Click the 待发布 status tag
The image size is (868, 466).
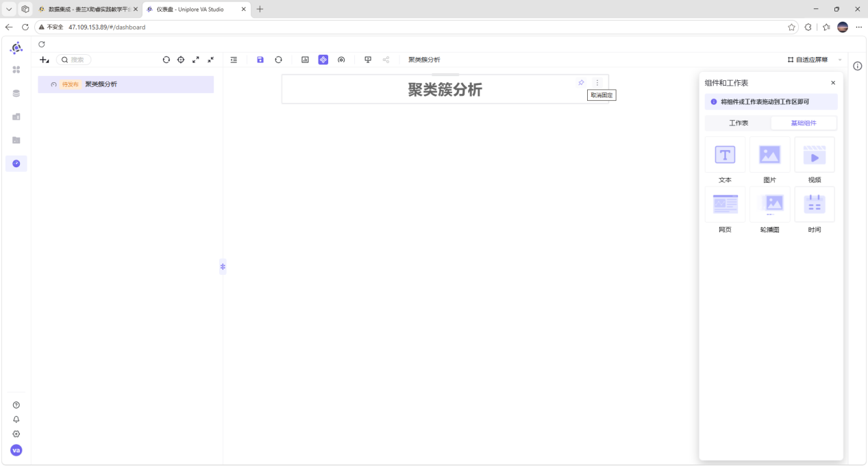tap(71, 84)
